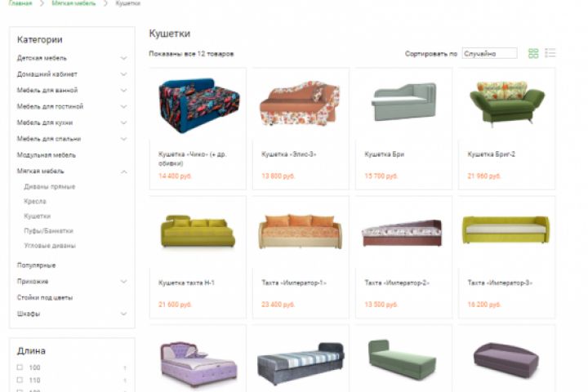Check the 100 length filter
The width and height of the screenshot is (588, 392).
[x=20, y=367]
